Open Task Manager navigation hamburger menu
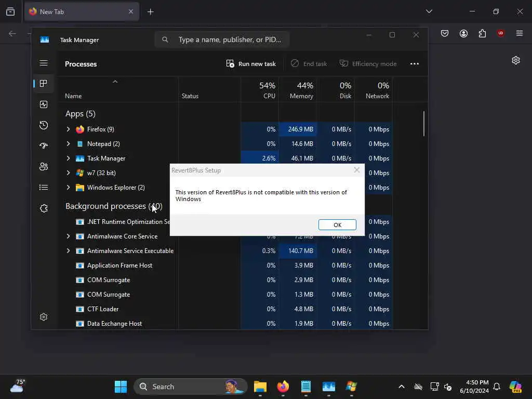 coord(44,63)
